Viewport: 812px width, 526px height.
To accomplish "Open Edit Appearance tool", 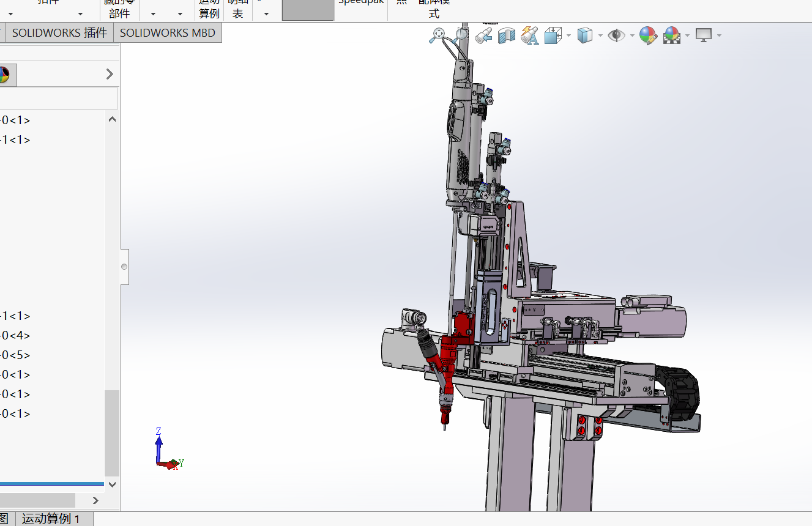I will pos(648,35).
